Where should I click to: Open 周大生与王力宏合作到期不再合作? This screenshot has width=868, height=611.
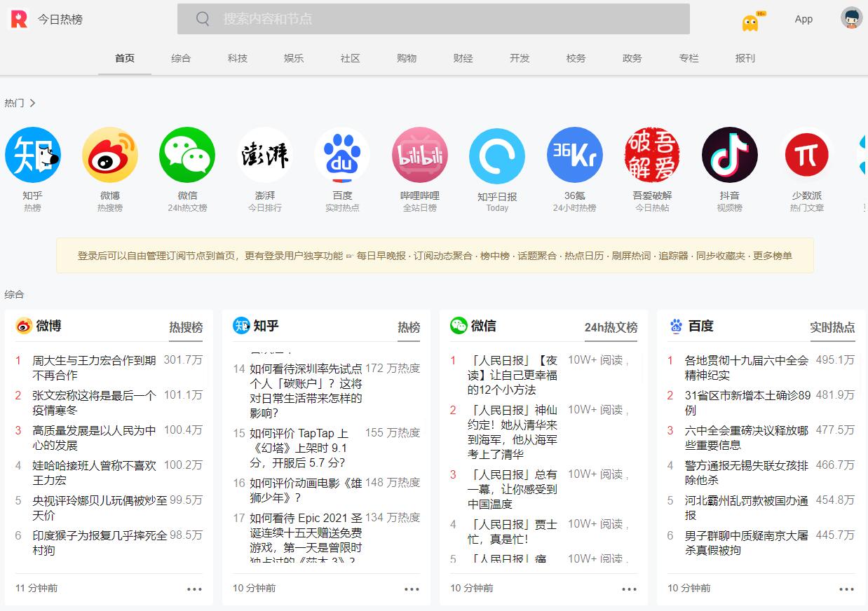tap(95, 368)
